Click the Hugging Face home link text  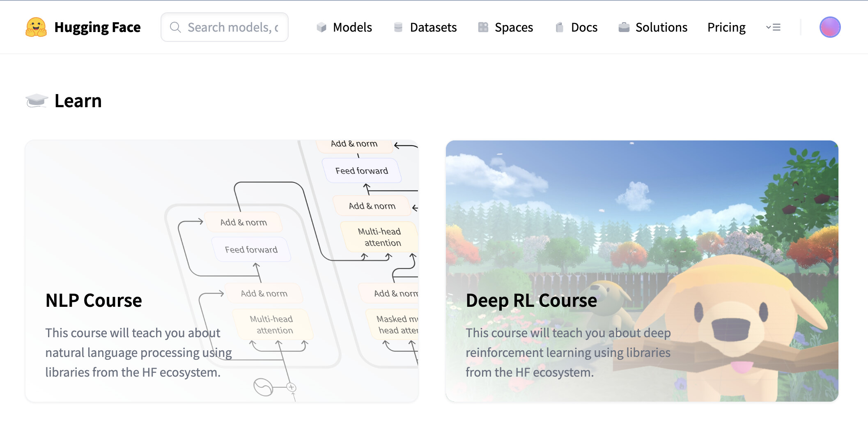[x=97, y=28]
